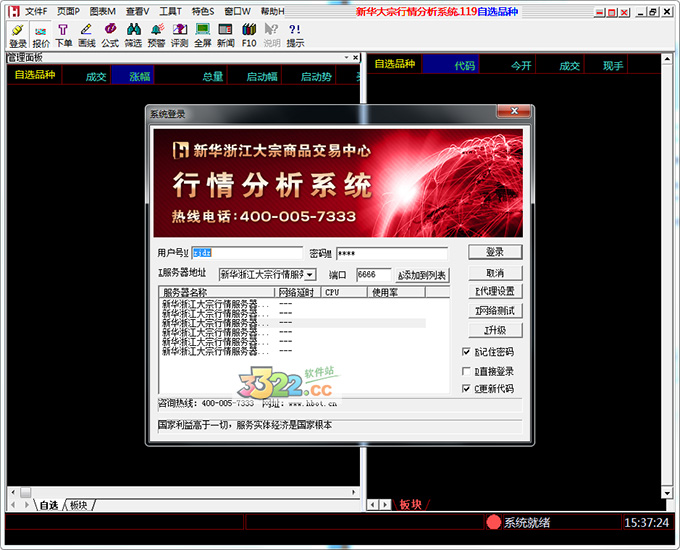Focus the 密码 password field

pos(392,253)
